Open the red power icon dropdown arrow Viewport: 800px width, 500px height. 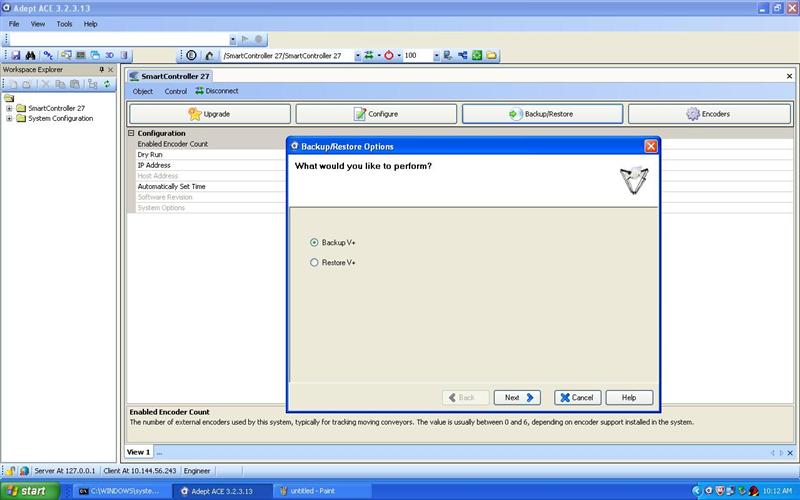398,56
